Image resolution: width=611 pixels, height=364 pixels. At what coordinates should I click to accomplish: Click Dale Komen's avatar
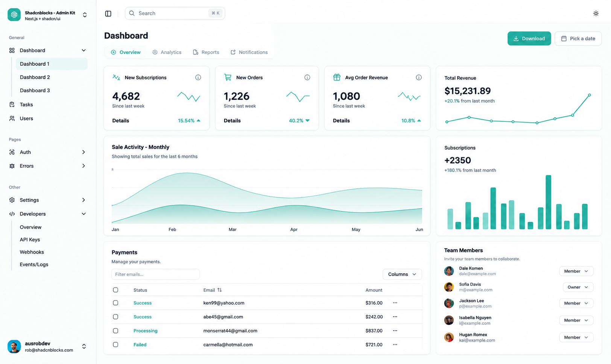click(x=449, y=271)
